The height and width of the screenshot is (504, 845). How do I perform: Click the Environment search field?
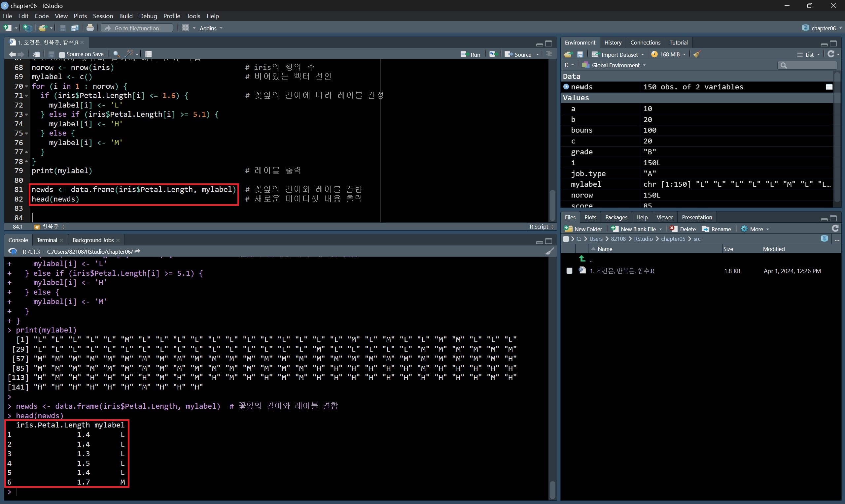809,65
